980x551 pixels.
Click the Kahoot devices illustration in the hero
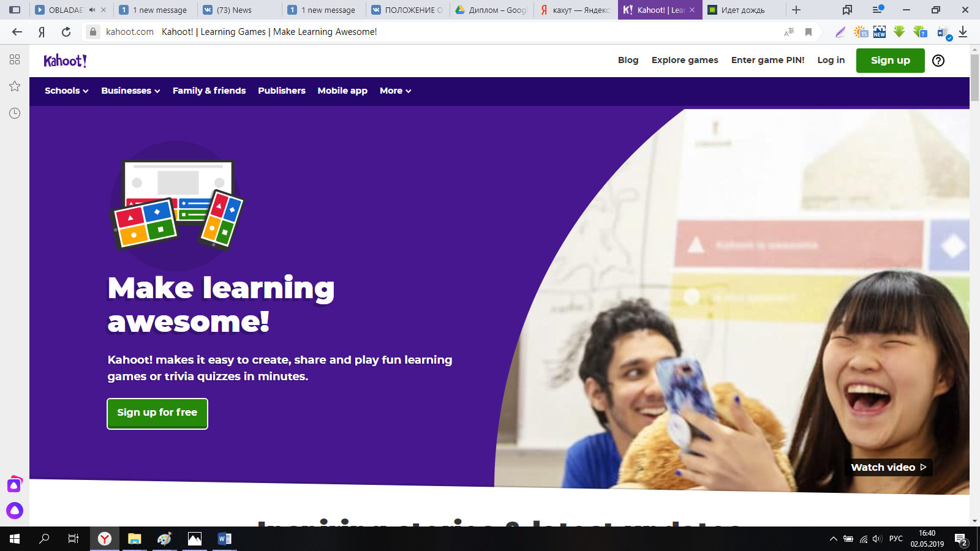coord(177,206)
